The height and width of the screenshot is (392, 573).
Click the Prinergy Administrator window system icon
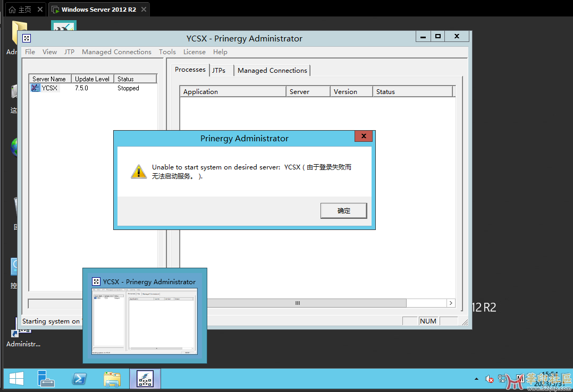(27, 38)
